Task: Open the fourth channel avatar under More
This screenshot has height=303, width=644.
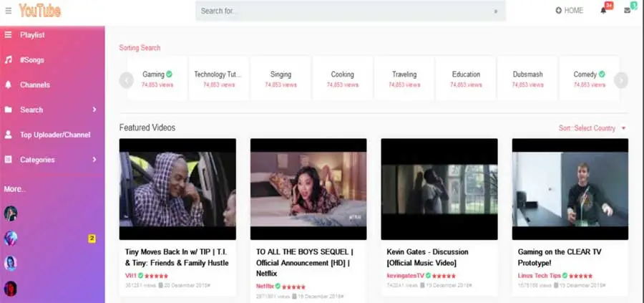Action: pos(11,288)
